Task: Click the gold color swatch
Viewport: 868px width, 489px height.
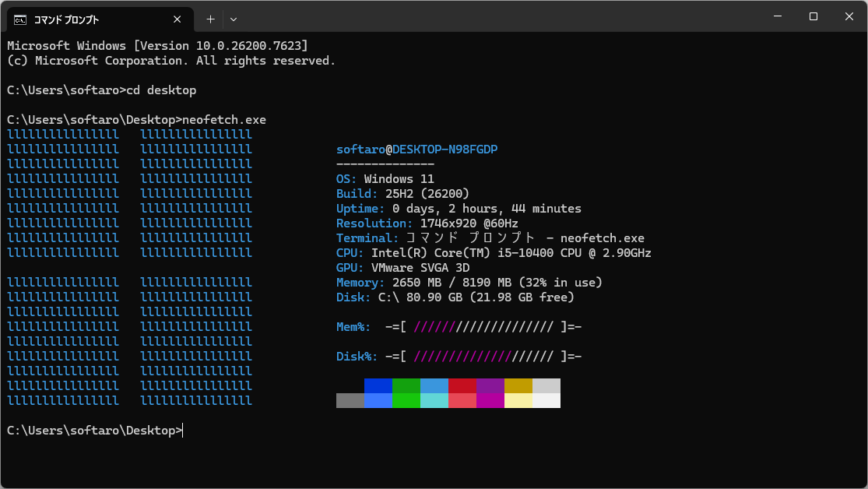Action: [518, 386]
